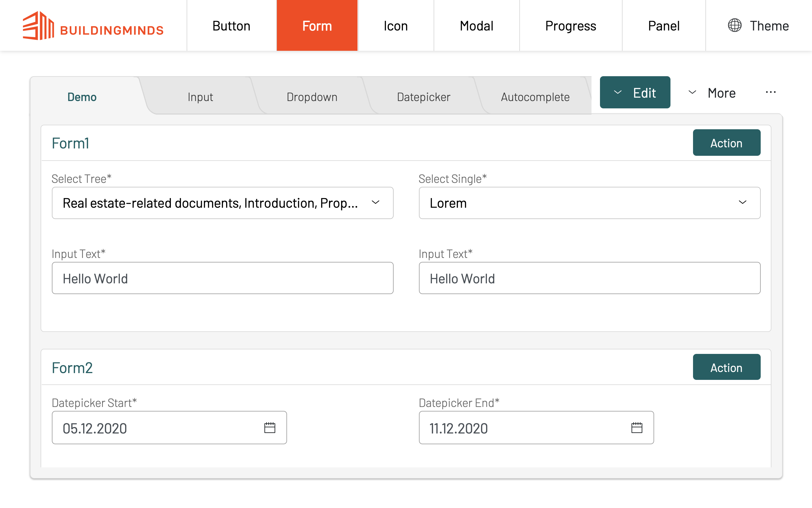812x508 pixels.
Task: Expand the More dropdown
Action: tap(712, 93)
